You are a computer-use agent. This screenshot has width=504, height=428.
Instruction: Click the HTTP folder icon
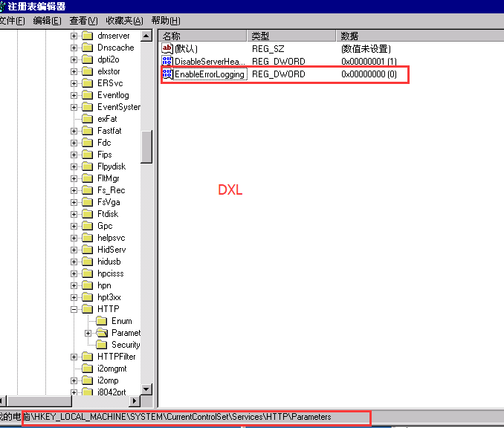88,309
